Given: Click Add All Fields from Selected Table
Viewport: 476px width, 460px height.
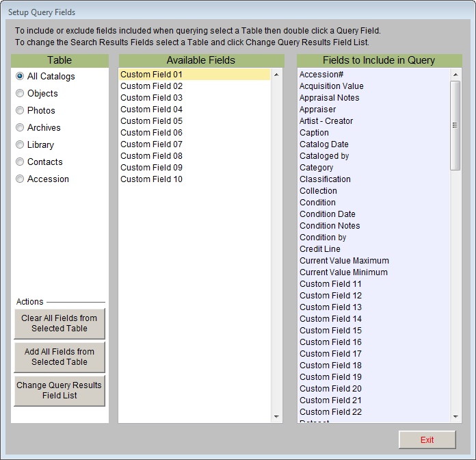Looking at the screenshot, I should point(59,357).
